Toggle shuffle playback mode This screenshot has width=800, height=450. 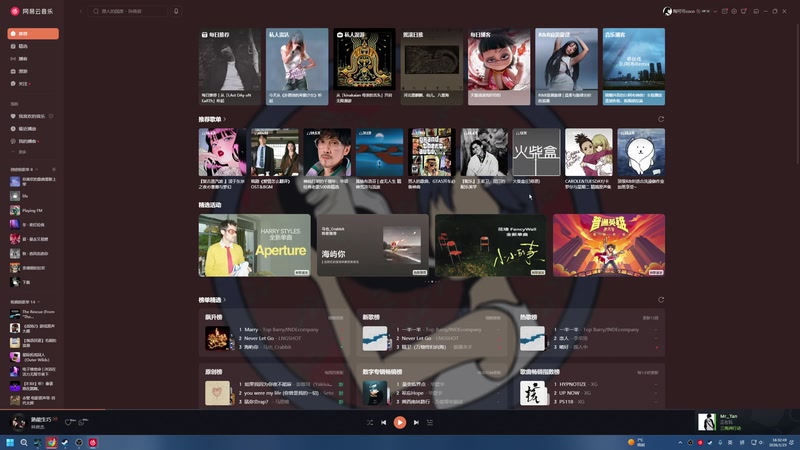tap(369, 422)
